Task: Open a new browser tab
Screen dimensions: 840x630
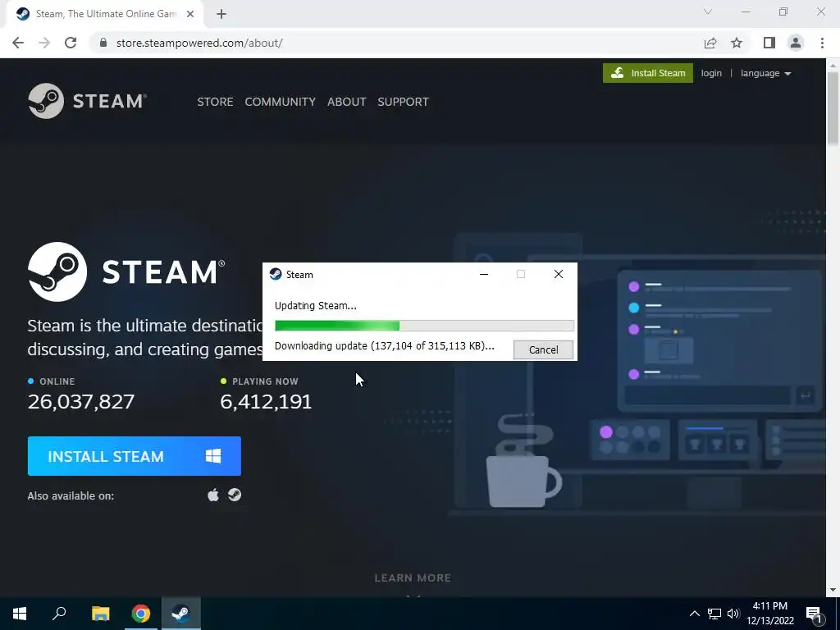Action: (221, 15)
